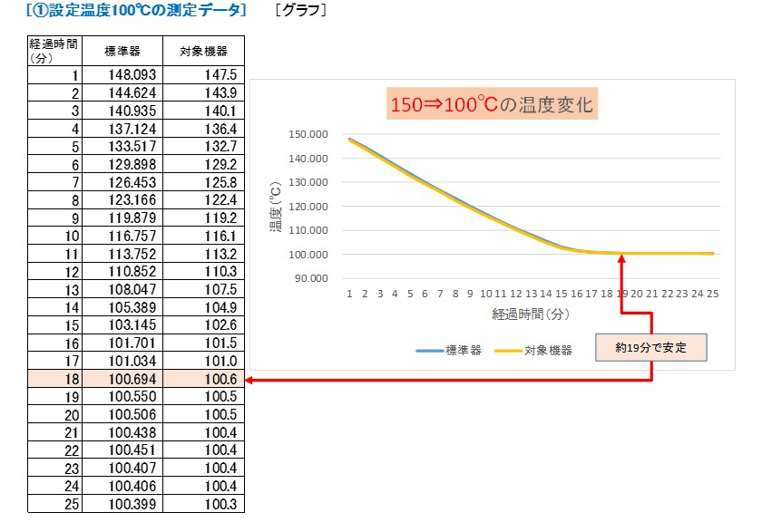Select the 標準器 column header in table
The height and width of the screenshot is (532, 762).
click(x=122, y=51)
